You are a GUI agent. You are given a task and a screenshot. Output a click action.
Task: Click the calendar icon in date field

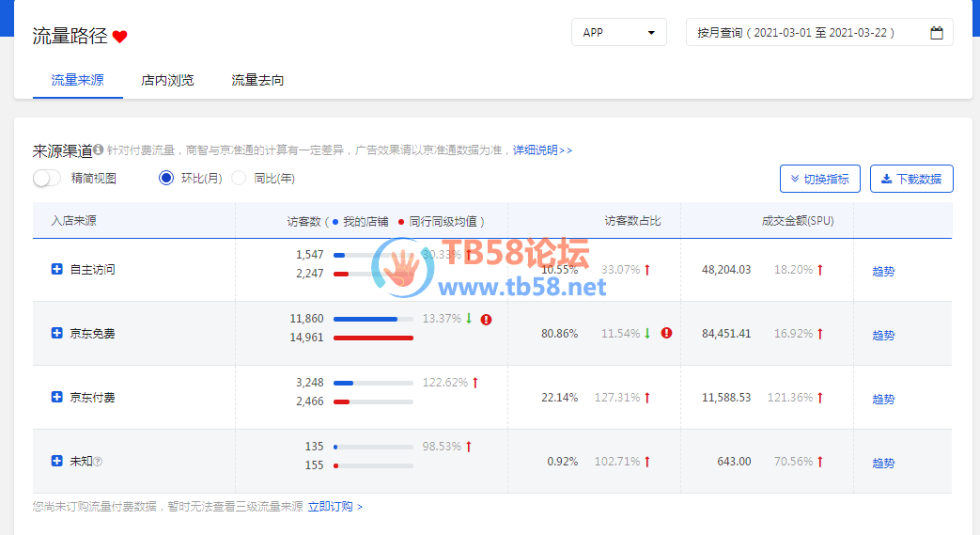click(936, 33)
